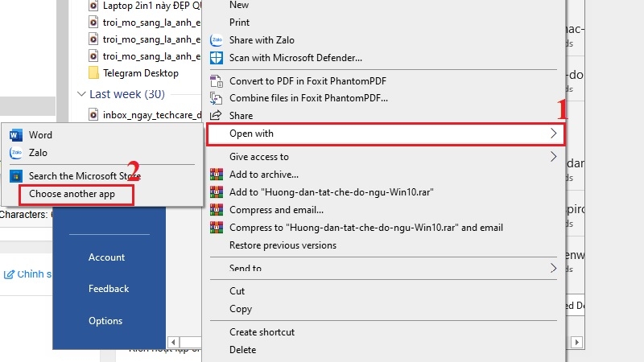The height and width of the screenshot is (362, 644).
Task: Select Print in the context menu
Action: click(239, 23)
